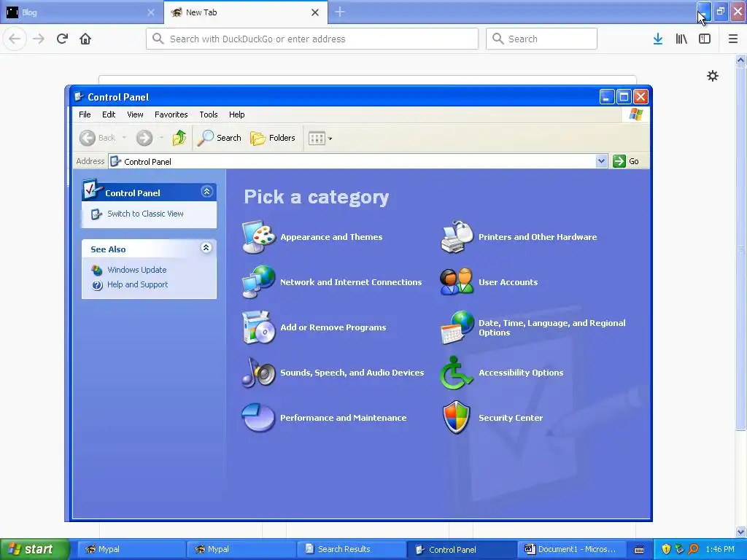The image size is (747, 560).
Task: Open the Favorites menu
Action: (x=171, y=114)
